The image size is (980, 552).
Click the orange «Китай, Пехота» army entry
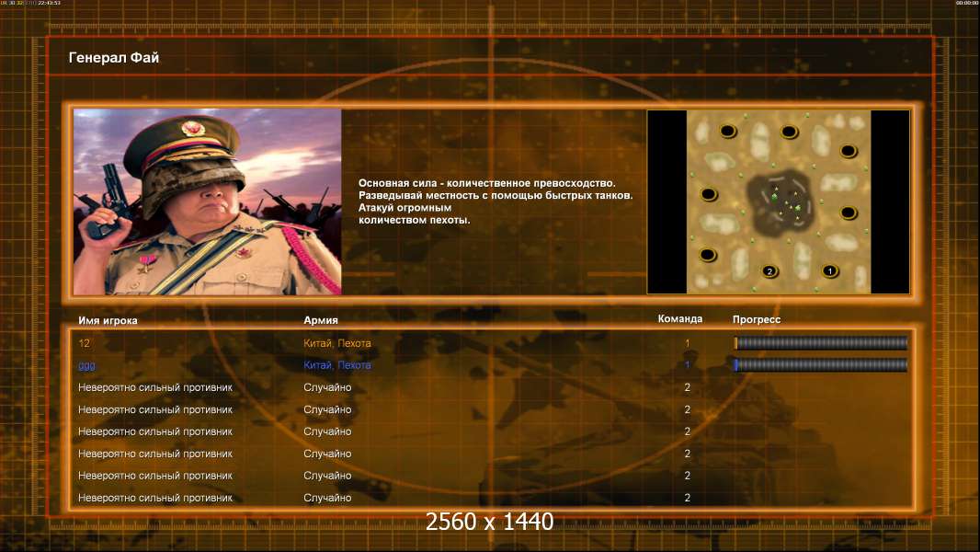point(336,343)
